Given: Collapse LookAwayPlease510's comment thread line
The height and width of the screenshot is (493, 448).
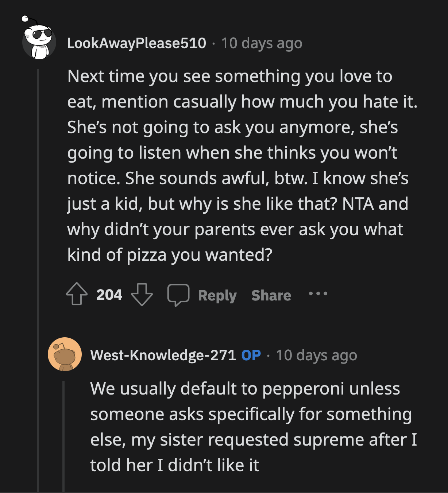Looking at the screenshot, I should pyautogui.click(x=39, y=182).
